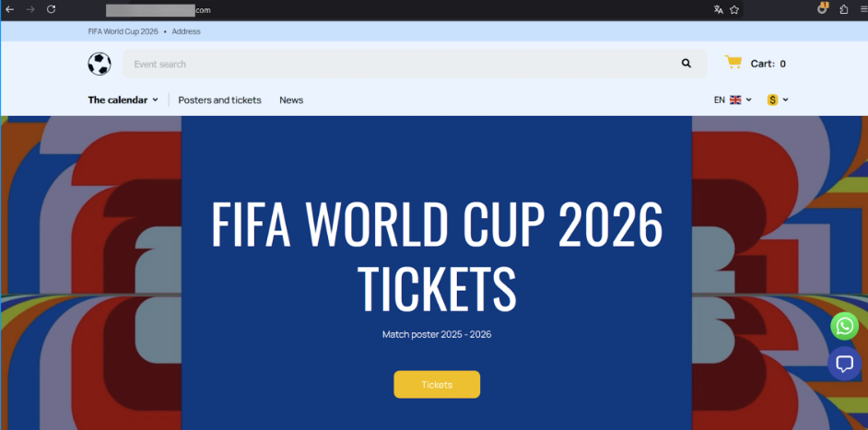The width and height of the screenshot is (868, 430).
Task: Click the yellow Tickets button
Action: coord(437,385)
